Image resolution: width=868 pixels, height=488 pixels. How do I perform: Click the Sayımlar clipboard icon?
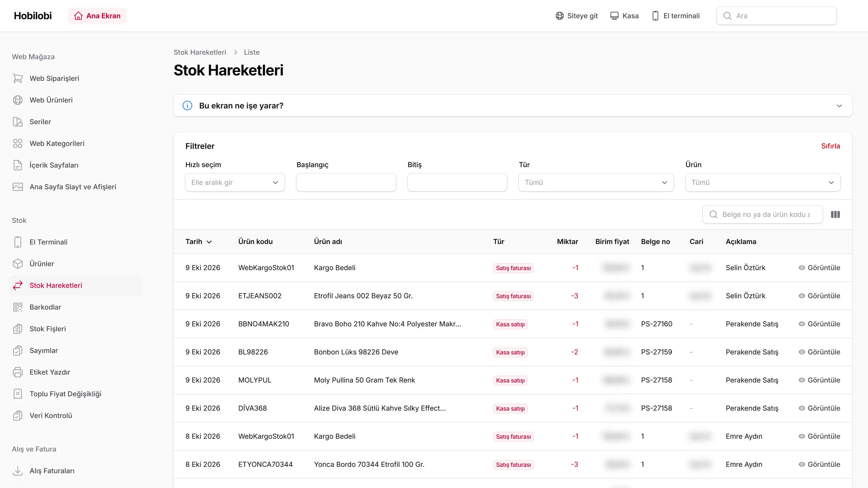pyautogui.click(x=18, y=350)
